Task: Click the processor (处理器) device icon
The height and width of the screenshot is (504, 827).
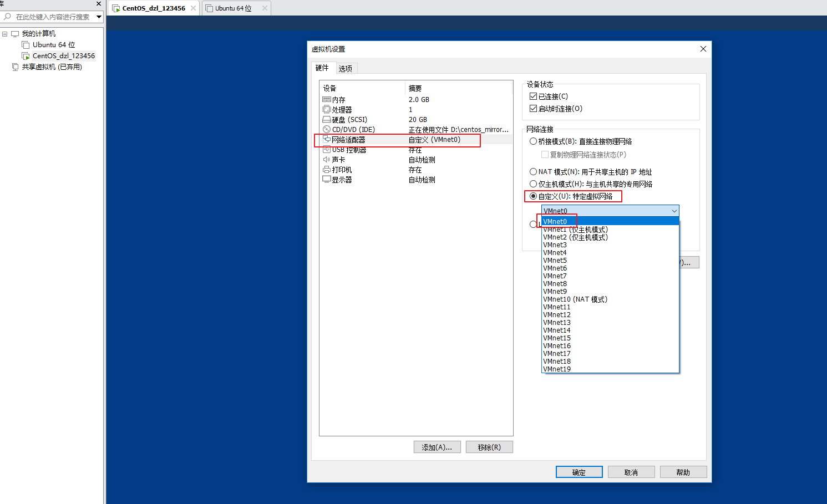Action: [x=327, y=110]
